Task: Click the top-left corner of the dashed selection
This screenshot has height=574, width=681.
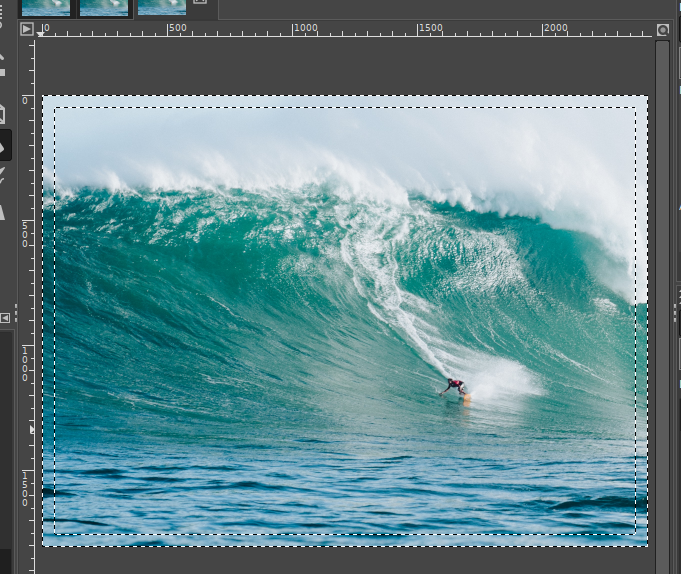Action: click(55, 108)
